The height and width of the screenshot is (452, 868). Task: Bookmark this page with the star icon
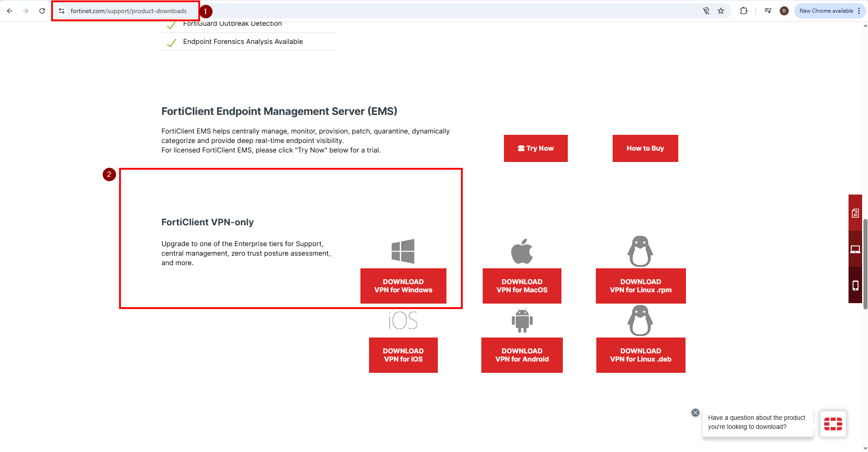point(721,11)
